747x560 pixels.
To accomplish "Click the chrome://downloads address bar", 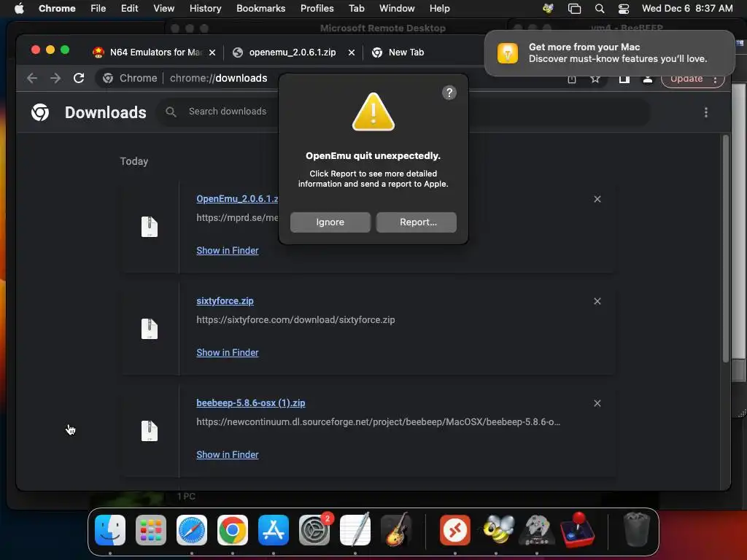I will (218, 78).
